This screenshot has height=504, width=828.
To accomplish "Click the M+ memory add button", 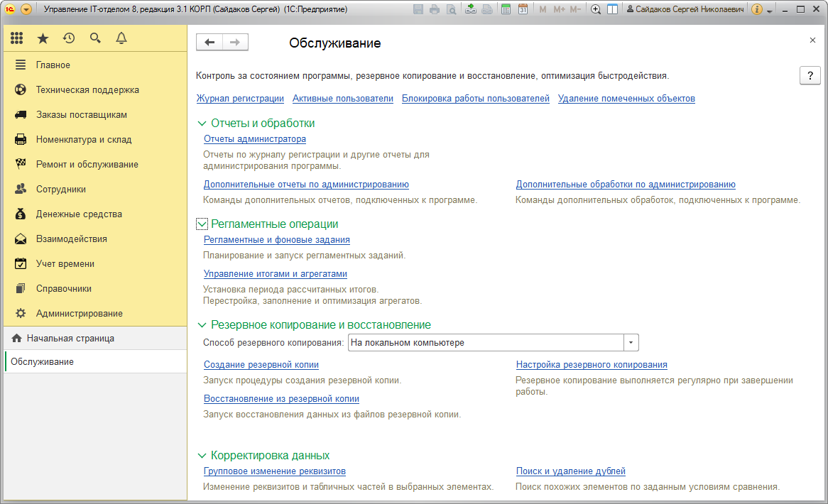I will tap(559, 9).
